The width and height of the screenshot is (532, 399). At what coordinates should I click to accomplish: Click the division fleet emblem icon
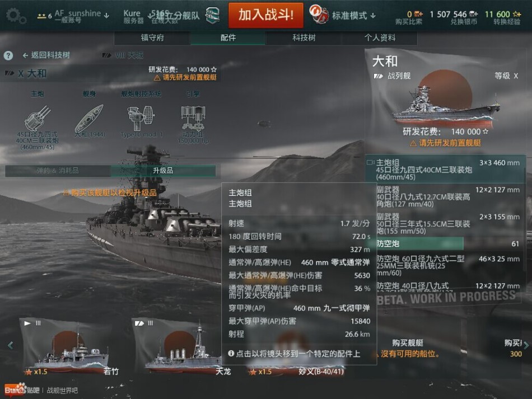pyautogui.click(x=213, y=15)
